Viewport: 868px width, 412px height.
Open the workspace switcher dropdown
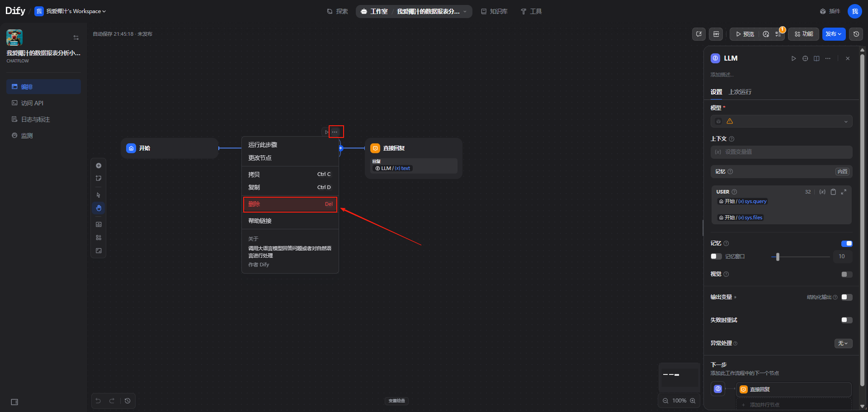coord(71,11)
